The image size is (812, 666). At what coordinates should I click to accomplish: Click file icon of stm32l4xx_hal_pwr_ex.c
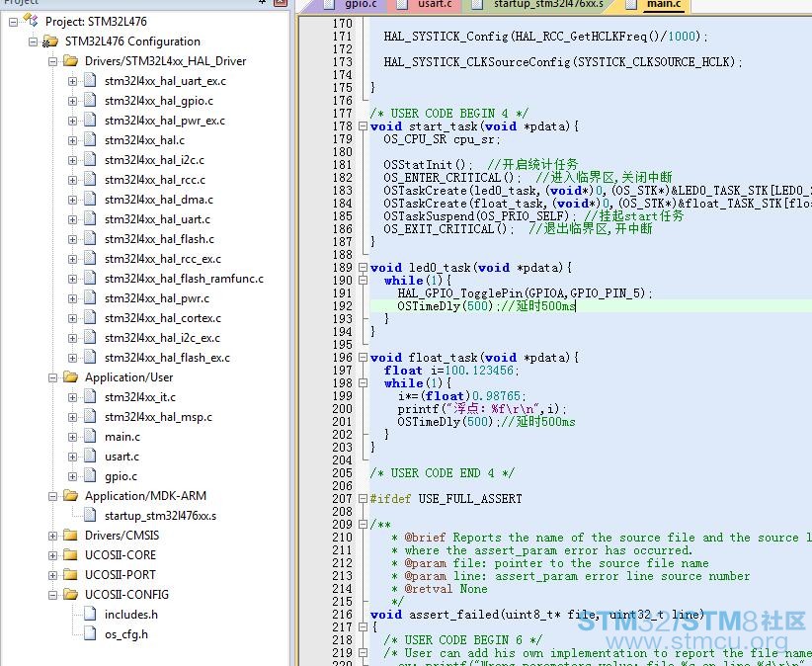pyautogui.click(x=90, y=121)
